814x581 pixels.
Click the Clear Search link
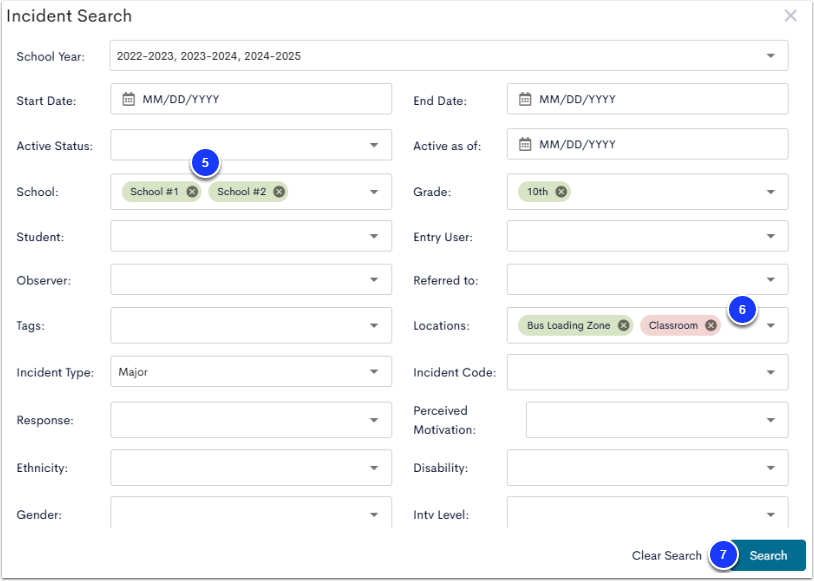click(x=666, y=556)
